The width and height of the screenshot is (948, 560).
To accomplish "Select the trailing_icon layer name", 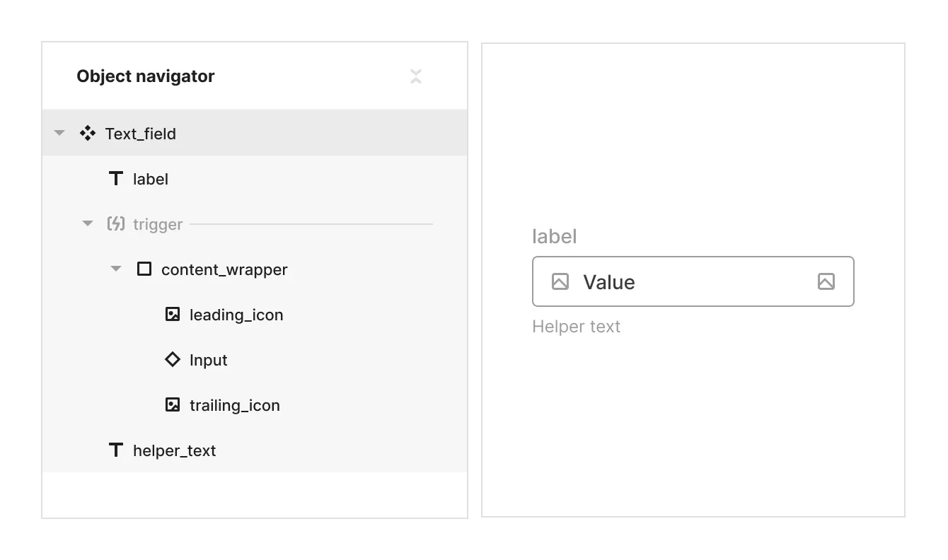I will (x=235, y=405).
